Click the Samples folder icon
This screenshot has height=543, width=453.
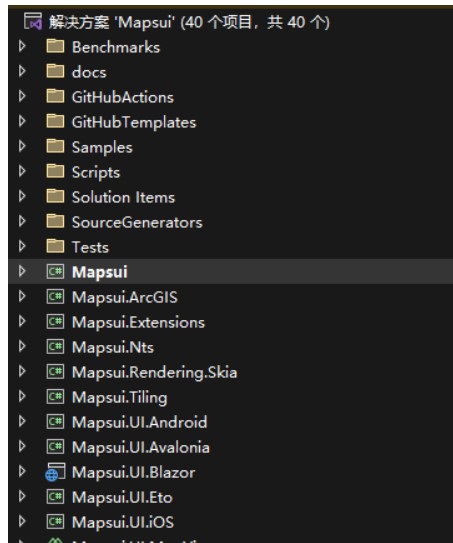(x=55, y=146)
